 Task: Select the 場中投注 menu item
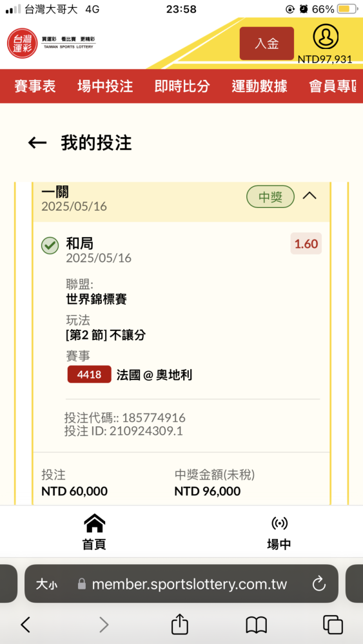point(105,86)
